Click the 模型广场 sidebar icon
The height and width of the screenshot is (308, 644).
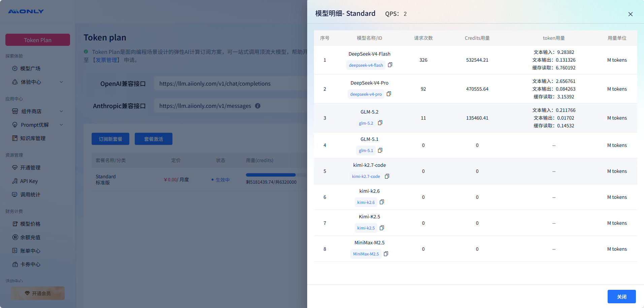coord(15,68)
